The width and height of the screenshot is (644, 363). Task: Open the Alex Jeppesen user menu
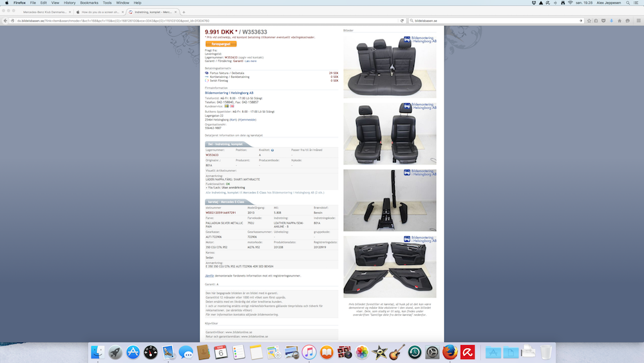tap(609, 3)
